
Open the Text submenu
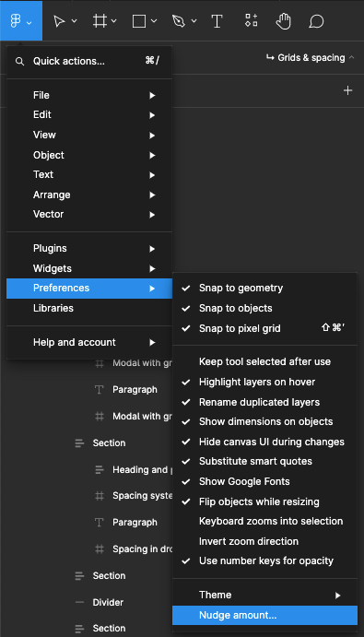tap(89, 174)
